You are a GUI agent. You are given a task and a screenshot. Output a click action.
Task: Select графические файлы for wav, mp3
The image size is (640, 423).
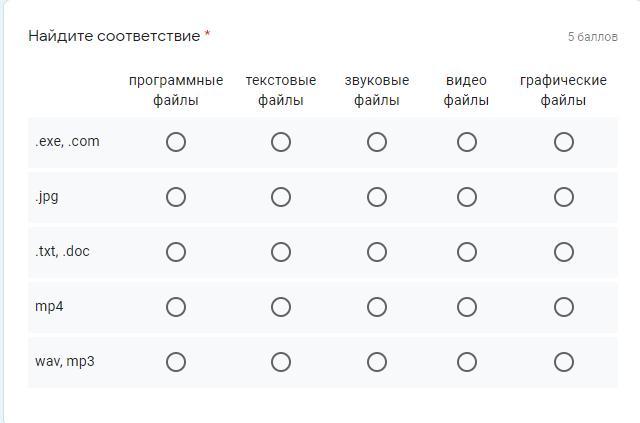(564, 362)
